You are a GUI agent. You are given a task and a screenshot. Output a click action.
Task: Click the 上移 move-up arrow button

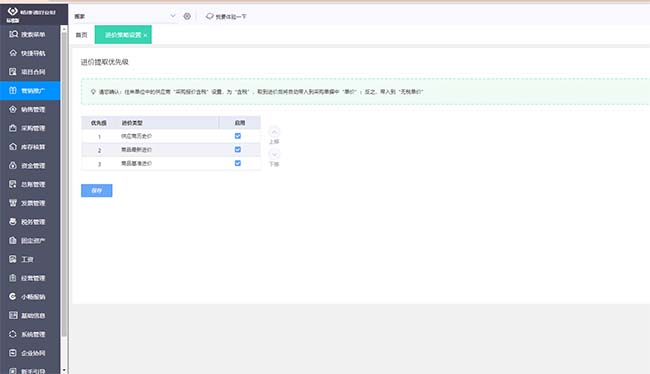274,132
